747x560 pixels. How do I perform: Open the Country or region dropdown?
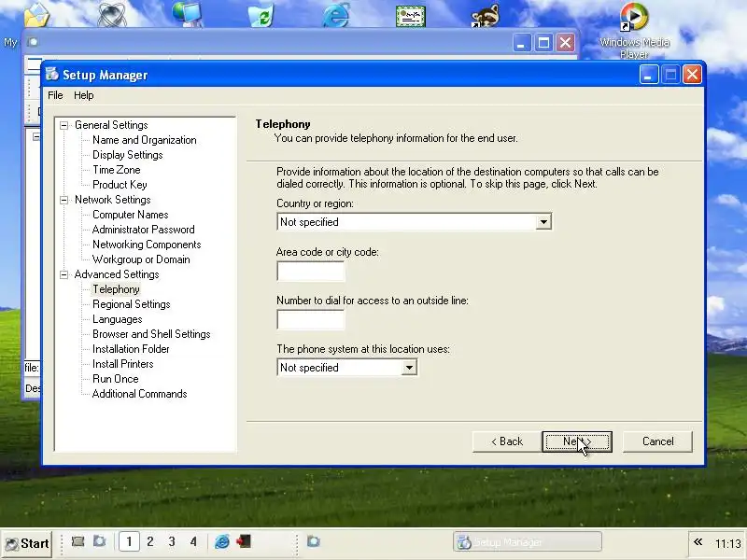point(543,222)
